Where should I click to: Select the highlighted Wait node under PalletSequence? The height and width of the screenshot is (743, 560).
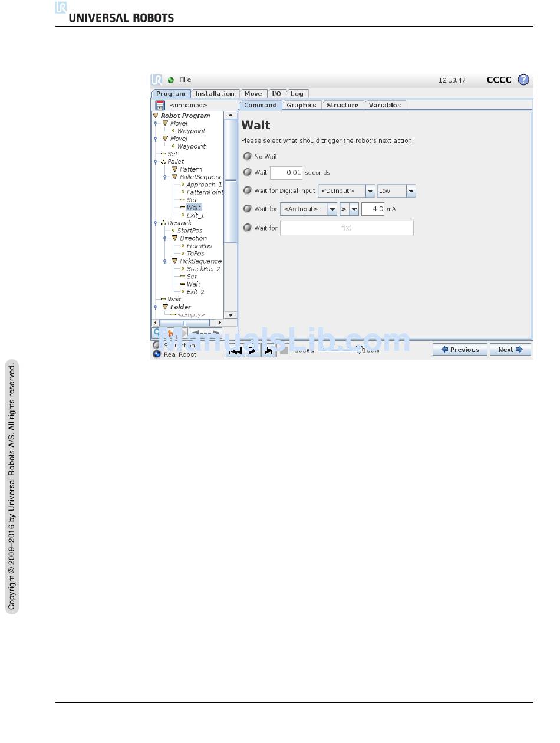point(194,208)
